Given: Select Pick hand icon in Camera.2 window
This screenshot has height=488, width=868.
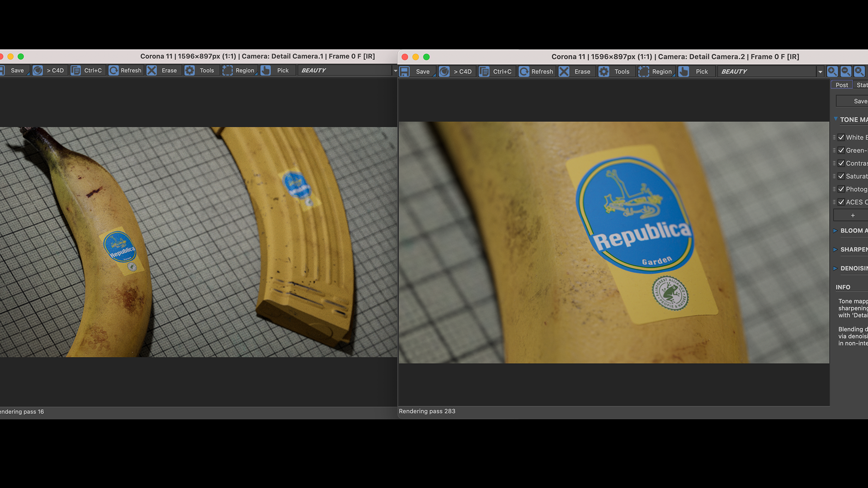Looking at the screenshot, I should pyautogui.click(x=684, y=71).
